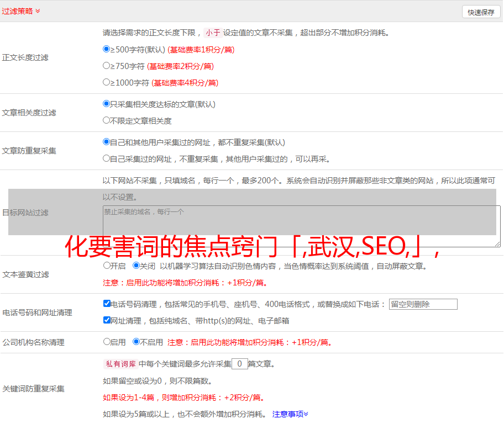Click the 文本鉴黄过滤 label

coord(26,274)
